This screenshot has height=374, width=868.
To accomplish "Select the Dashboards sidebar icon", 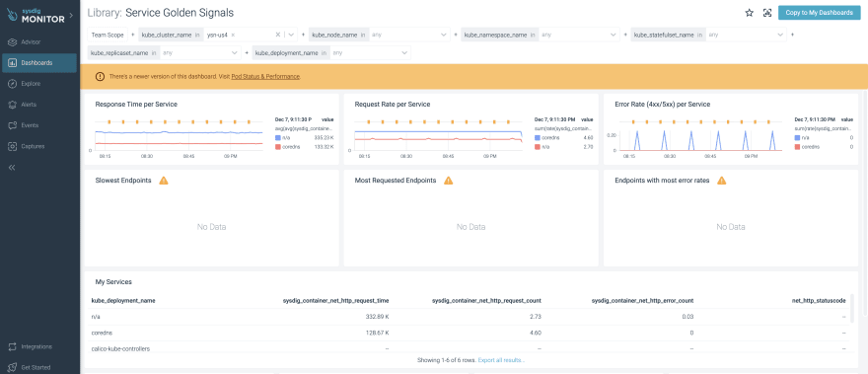I will pyautogui.click(x=12, y=63).
